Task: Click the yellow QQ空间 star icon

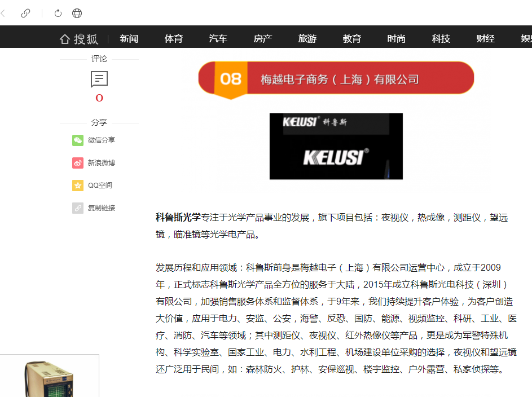Action: tap(78, 186)
